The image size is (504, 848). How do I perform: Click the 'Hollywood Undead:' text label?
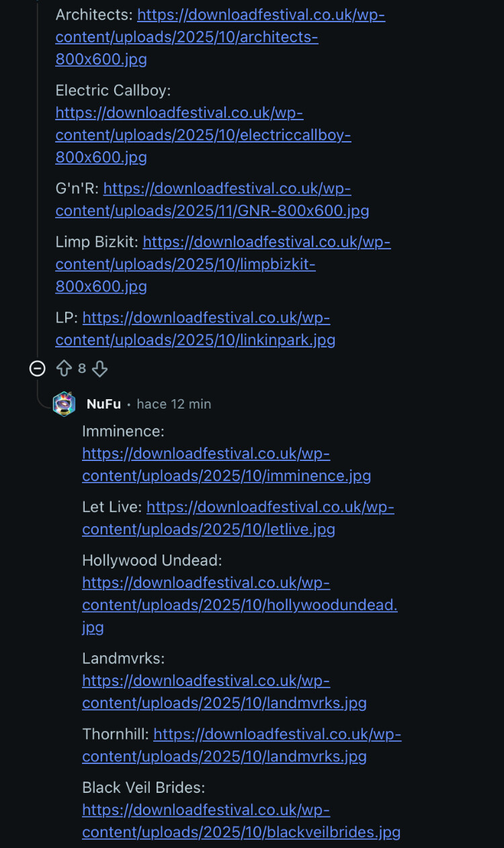click(152, 560)
